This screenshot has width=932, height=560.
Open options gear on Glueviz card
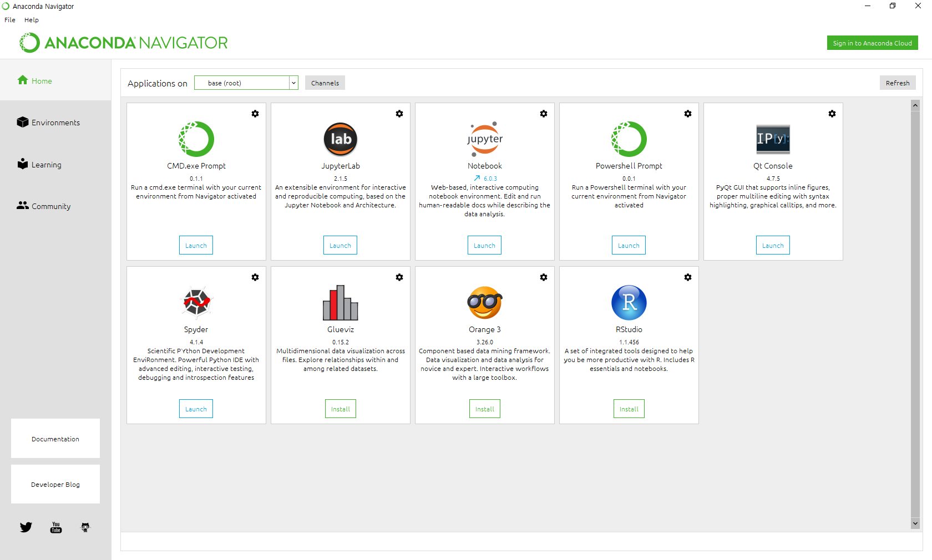click(x=399, y=277)
